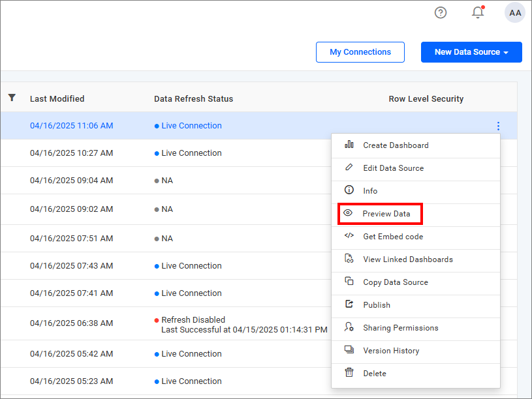Open the filter icon above Last Modified
This screenshot has width=532, height=399.
(12, 97)
